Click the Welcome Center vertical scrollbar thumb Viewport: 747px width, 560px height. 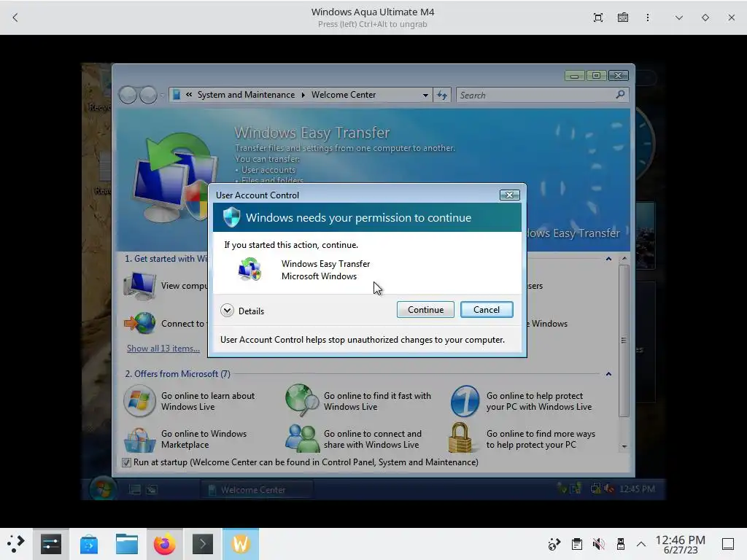[624, 341]
